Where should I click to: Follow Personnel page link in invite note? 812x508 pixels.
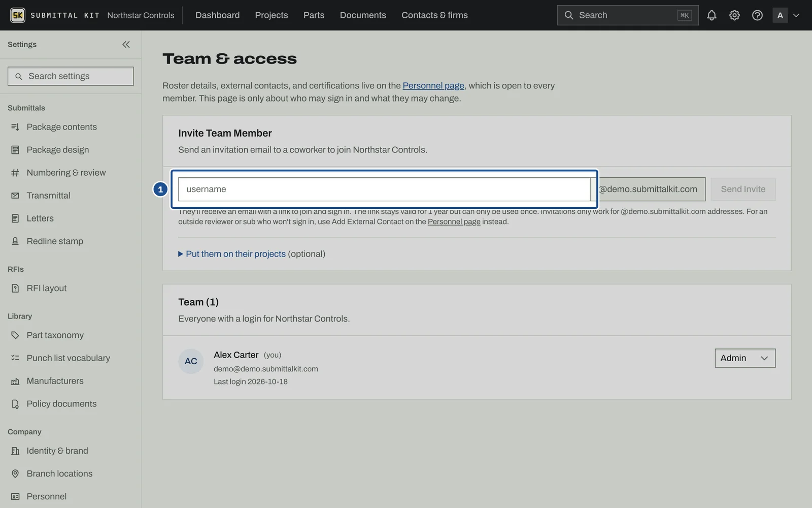454,221
